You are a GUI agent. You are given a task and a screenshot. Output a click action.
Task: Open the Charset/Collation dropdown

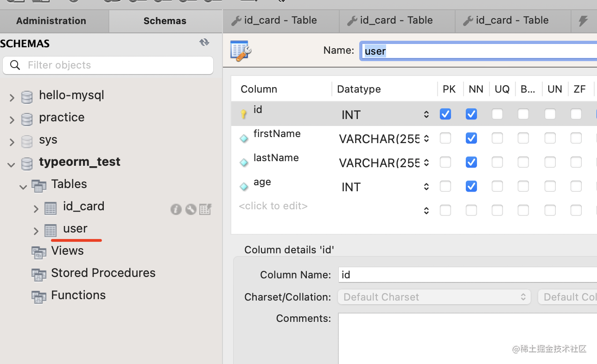click(434, 297)
